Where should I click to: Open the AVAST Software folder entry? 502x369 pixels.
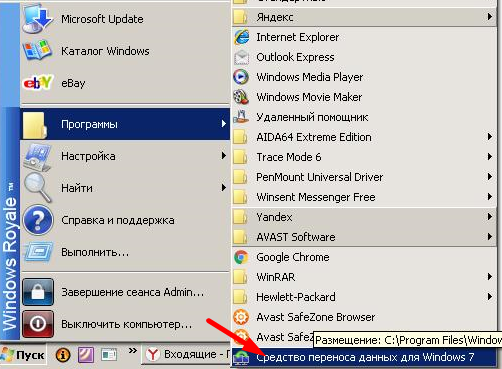pyautogui.click(x=364, y=237)
